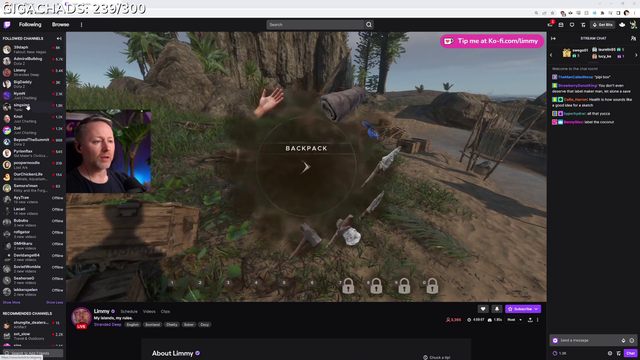640x360 pixels.
Task: Open Limmy's Schedule tab
Action: click(x=129, y=311)
